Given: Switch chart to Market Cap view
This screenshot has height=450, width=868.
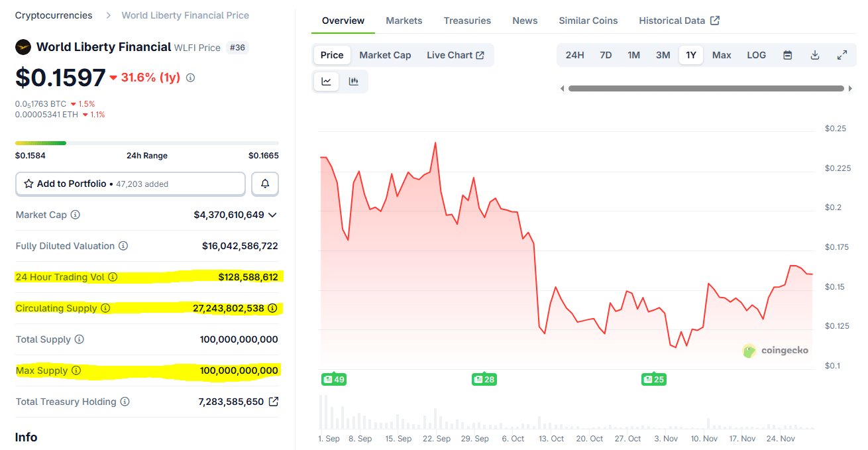Looking at the screenshot, I should tap(385, 55).
